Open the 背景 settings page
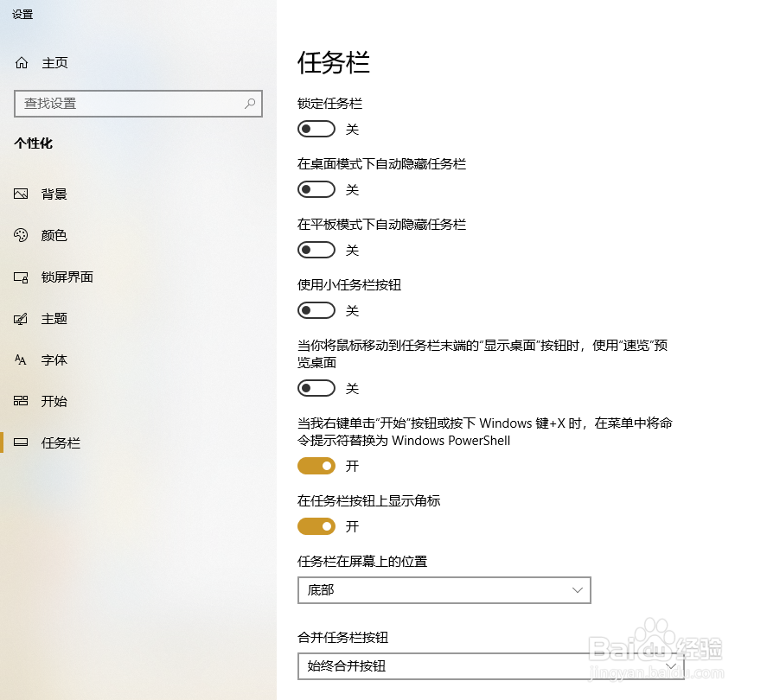The height and width of the screenshot is (700, 767). [x=54, y=194]
